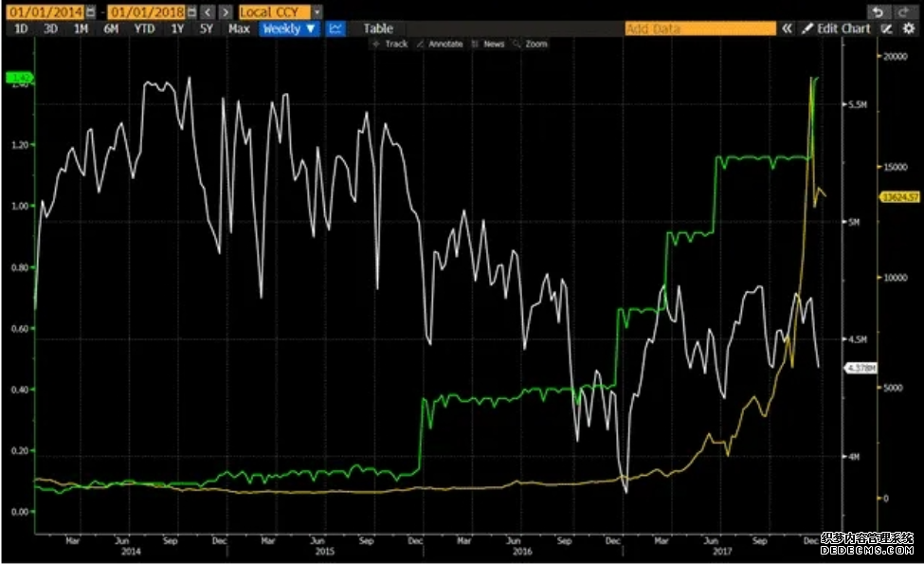924x564 pixels.
Task: Open end date calendar picker icon
Action: tap(191, 11)
